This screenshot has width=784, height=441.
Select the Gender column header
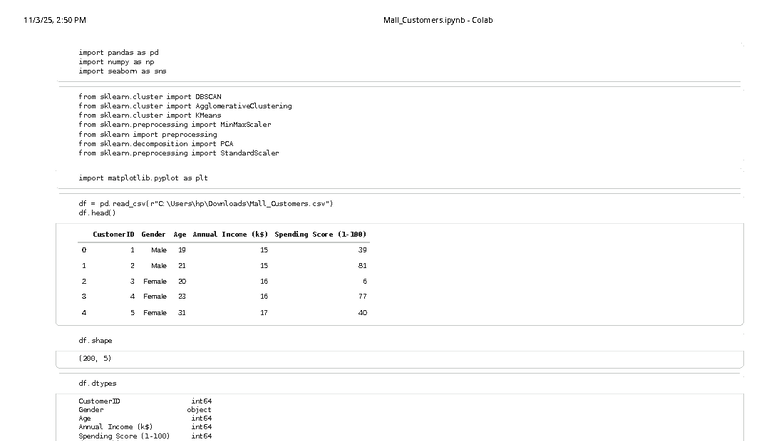coord(154,234)
